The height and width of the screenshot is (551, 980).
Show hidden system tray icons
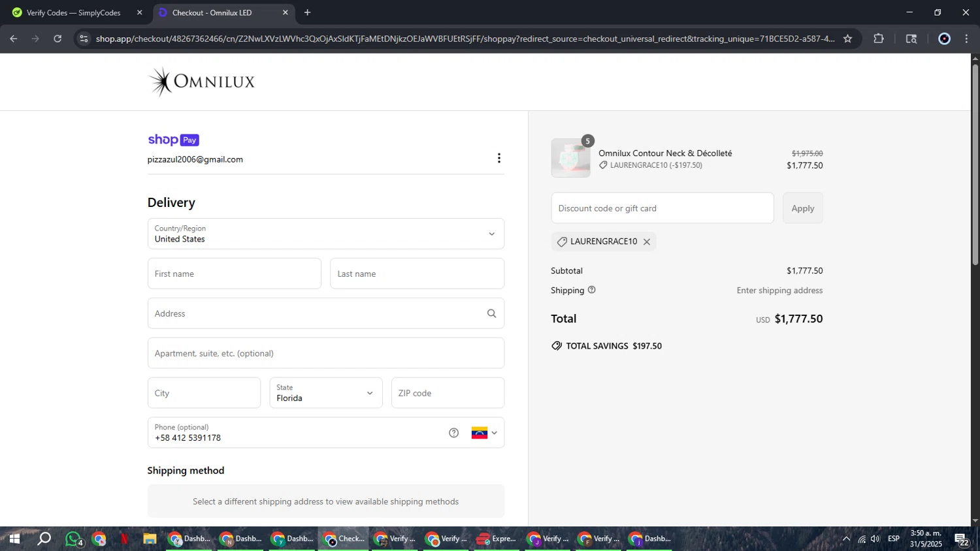click(846, 539)
